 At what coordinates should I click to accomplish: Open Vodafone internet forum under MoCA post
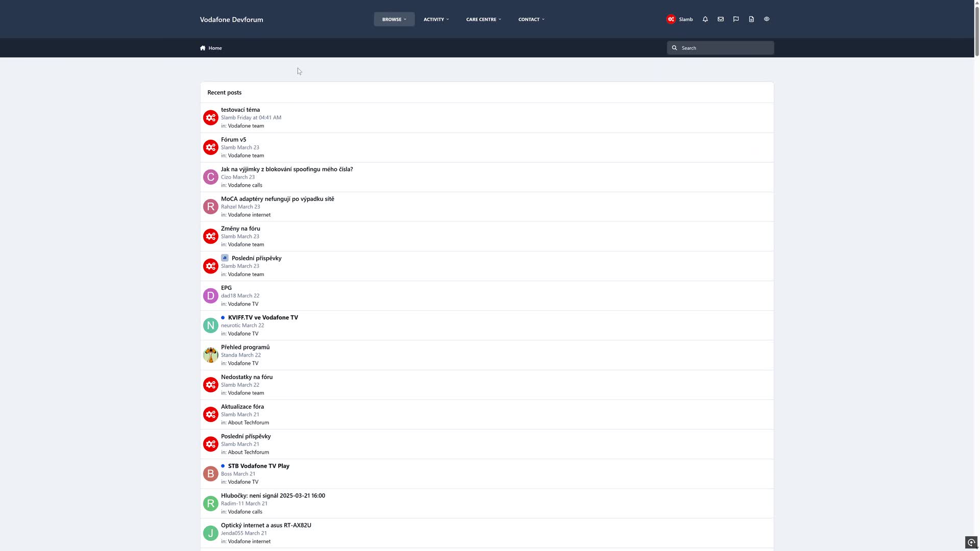249,215
